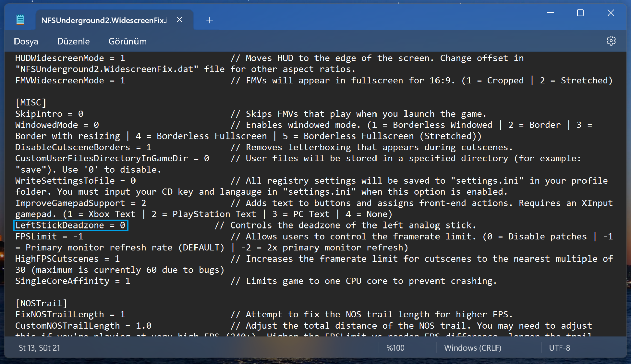Click the 'HighFPSCutscenes = 1' setting
631x364 pixels.
coord(67,259)
